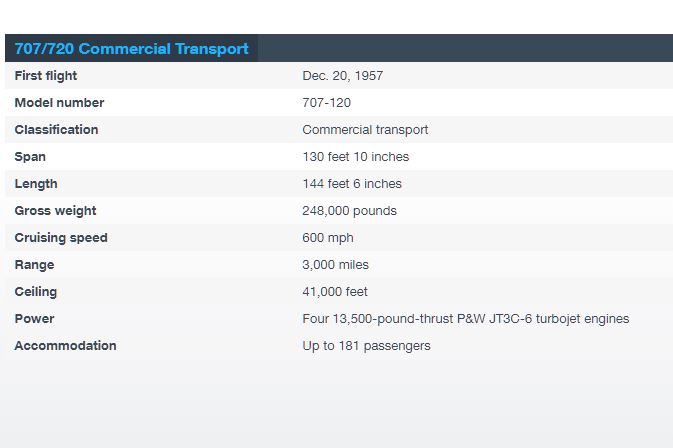Click the 144 feet 6 inches value
673x448 pixels.
[x=352, y=184]
